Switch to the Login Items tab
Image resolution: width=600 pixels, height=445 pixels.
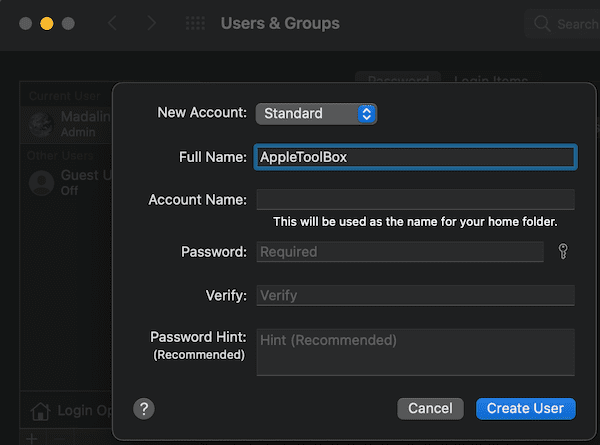(x=491, y=80)
